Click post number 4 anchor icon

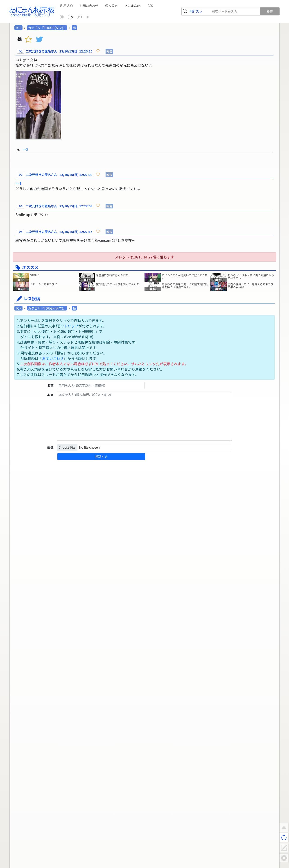point(20,232)
